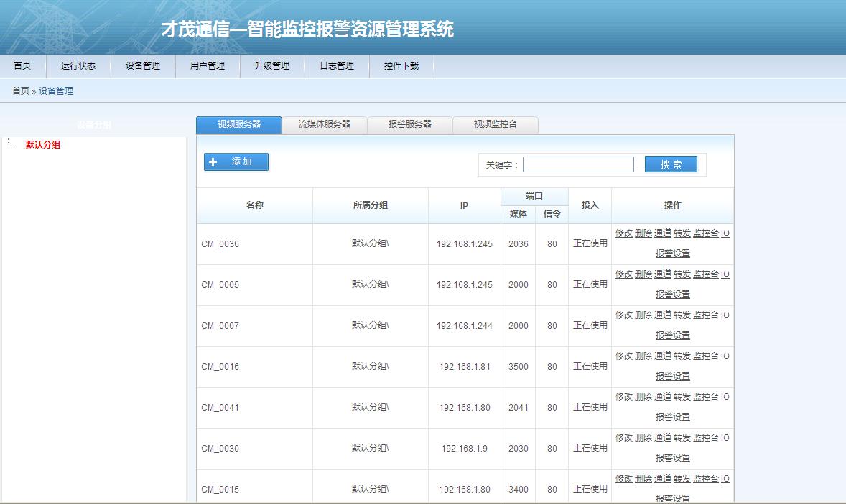The height and width of the screenshot is (504, 846).
Task: Open 通道 link for CM_0007
Action: [662, 315]
